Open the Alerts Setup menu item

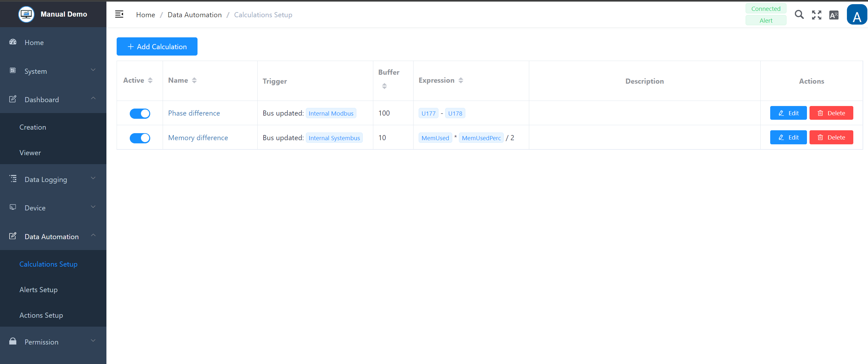tap(38, 290)
